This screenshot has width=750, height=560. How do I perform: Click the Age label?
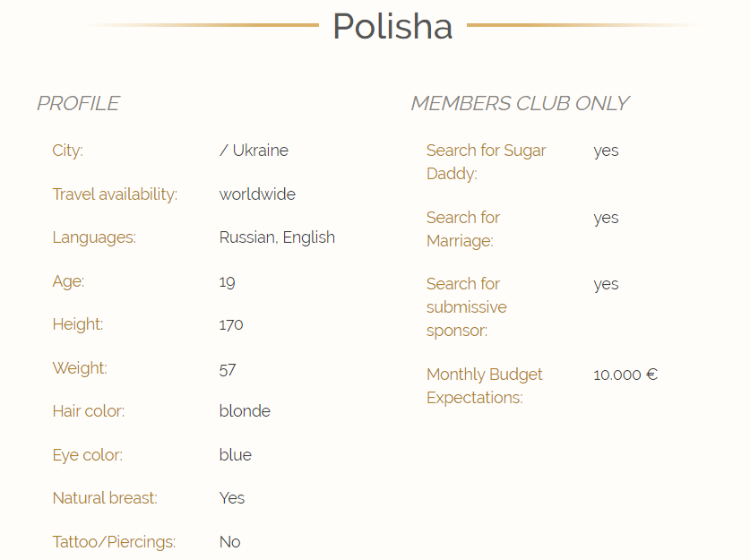tap(68, 281)
